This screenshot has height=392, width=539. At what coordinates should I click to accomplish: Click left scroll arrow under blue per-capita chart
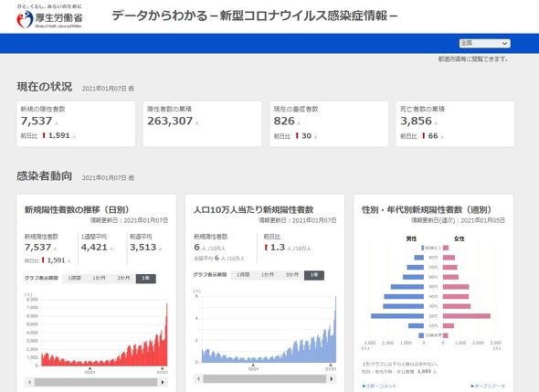(x=198, y=379)
